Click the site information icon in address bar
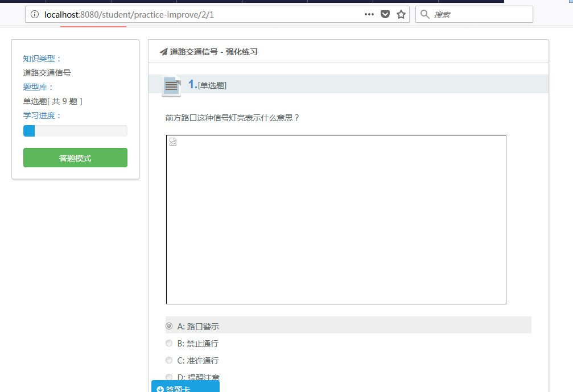Viewport: 573px width, 392px height. (35, 14)
